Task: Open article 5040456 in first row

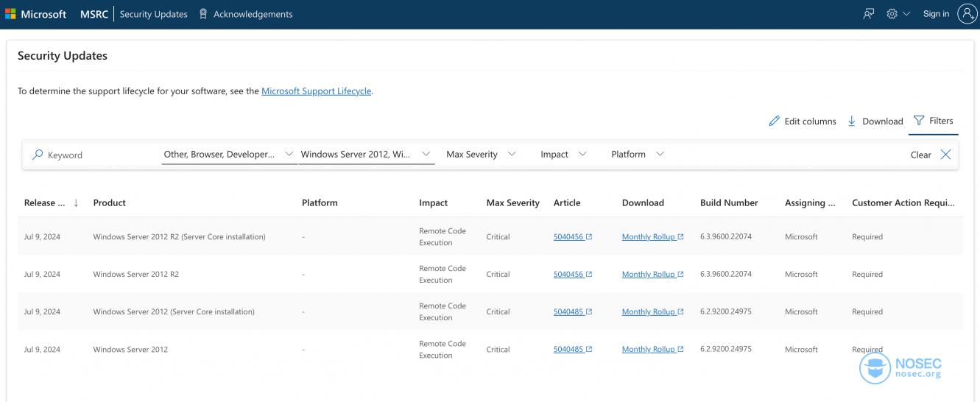Action: click(x=568, y=237)
